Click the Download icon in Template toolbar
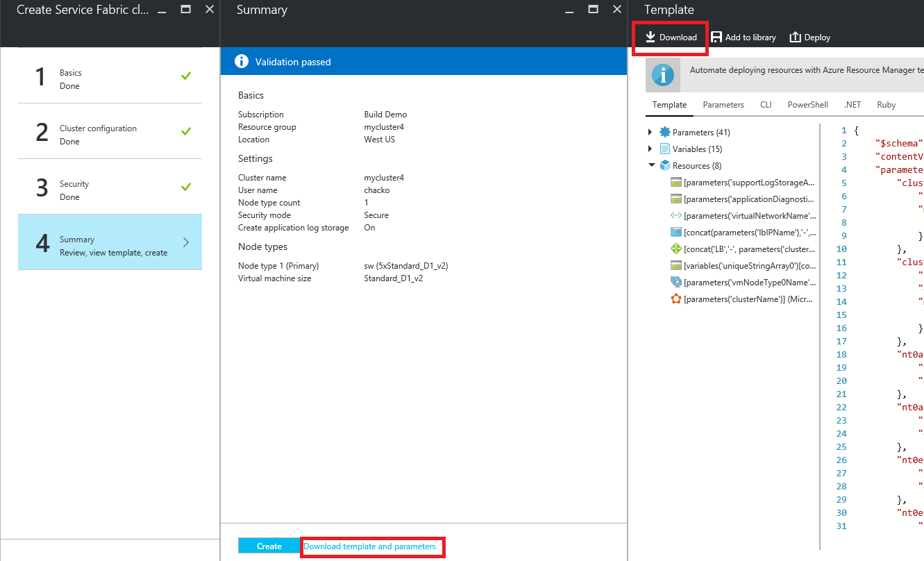Screen dimensions: 924x561 point(650,37)
